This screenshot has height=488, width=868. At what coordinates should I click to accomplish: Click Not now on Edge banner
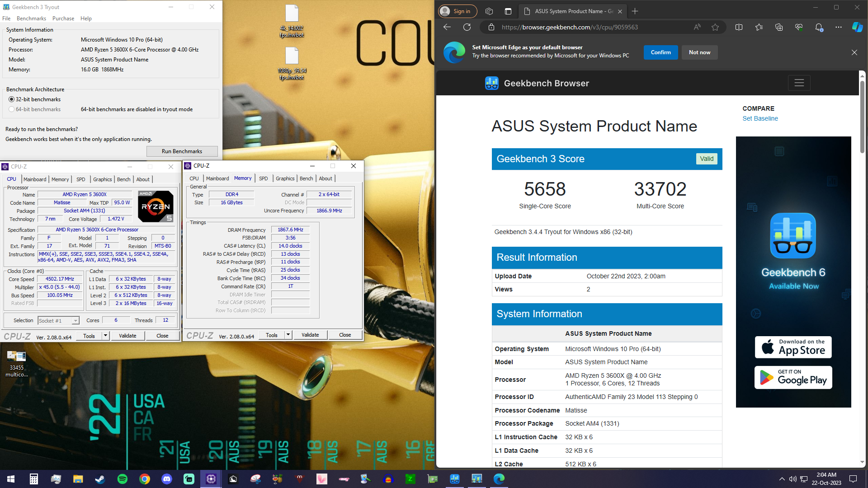pyautogui.click(x=699, y=52)
